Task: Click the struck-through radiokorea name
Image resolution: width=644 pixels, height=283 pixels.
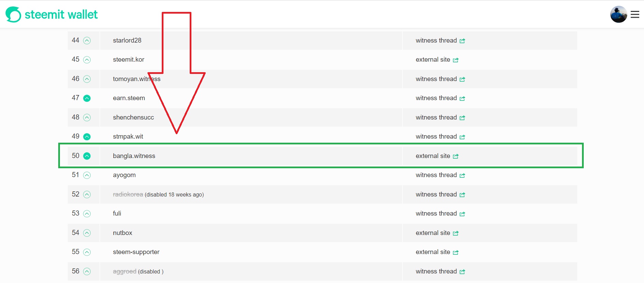Action: pos(128,194)
